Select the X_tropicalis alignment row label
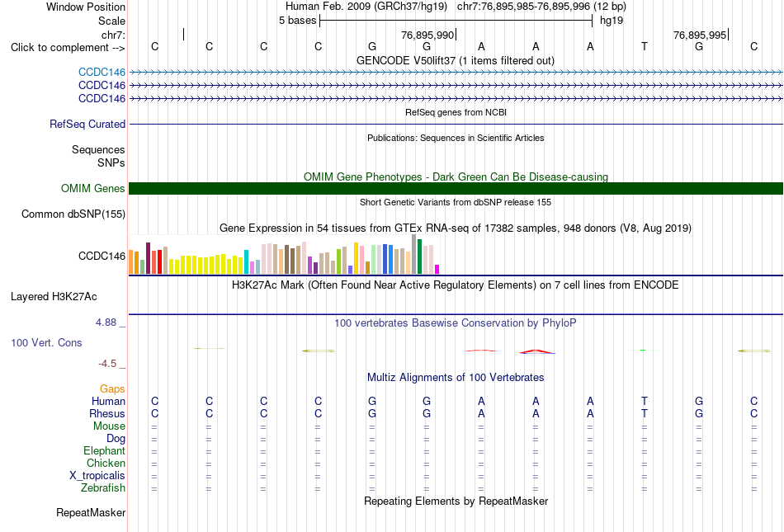This screenshot has height=532, width=784. (x=97, y=476)
